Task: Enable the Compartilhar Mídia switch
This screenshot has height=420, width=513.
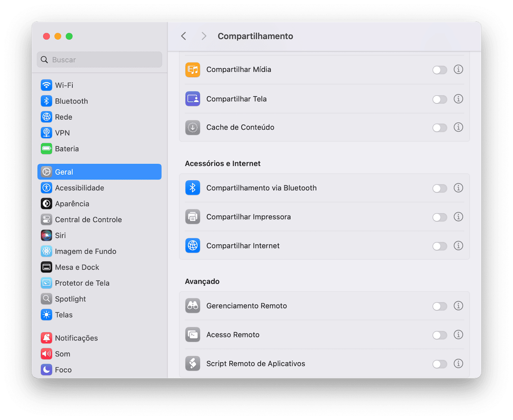Action: tap(440, 70)
